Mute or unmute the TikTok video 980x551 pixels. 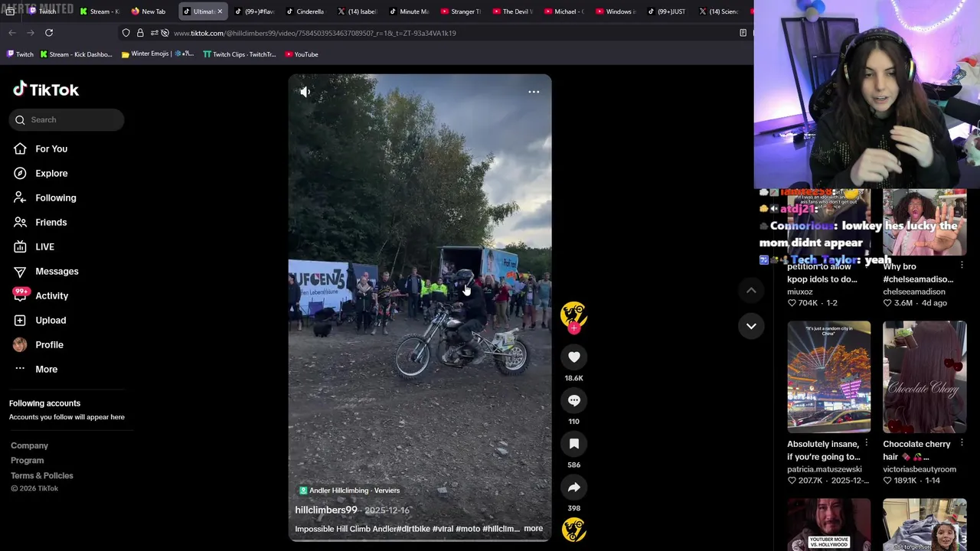[x=305, y=92]
